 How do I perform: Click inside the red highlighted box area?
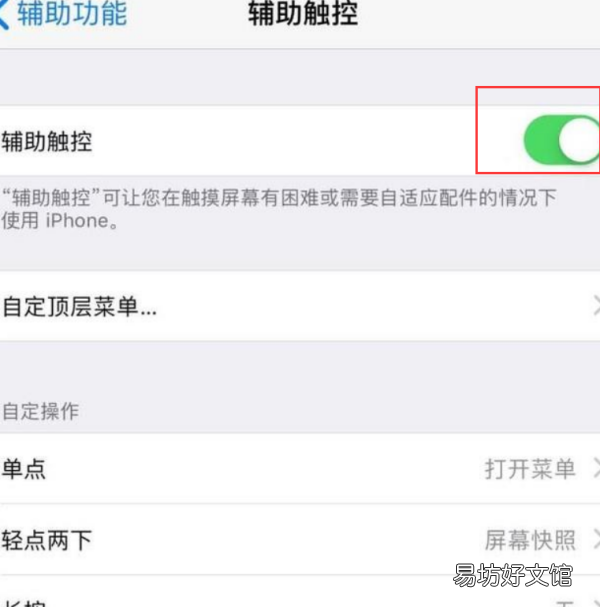coord(538,130)
